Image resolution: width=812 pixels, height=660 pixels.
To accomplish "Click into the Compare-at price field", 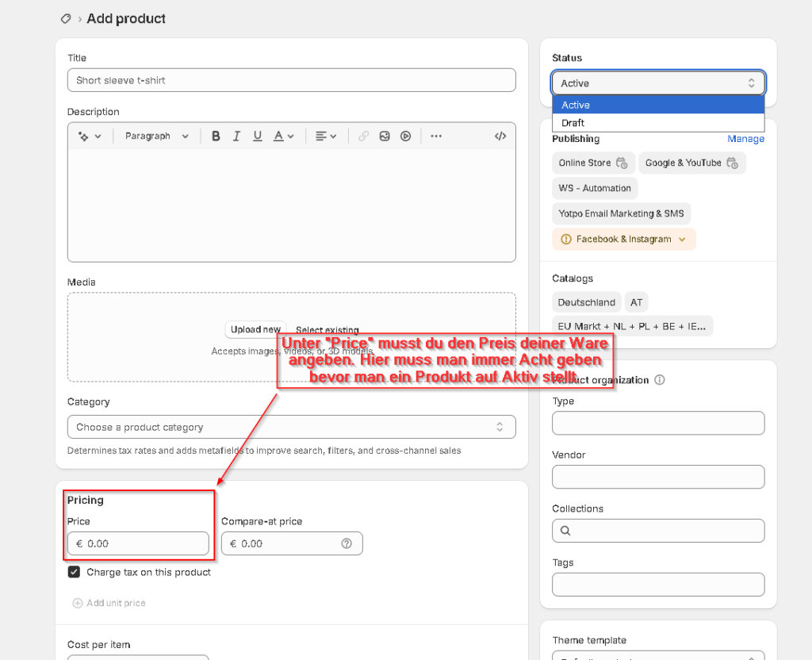I will tap(292, 543).
